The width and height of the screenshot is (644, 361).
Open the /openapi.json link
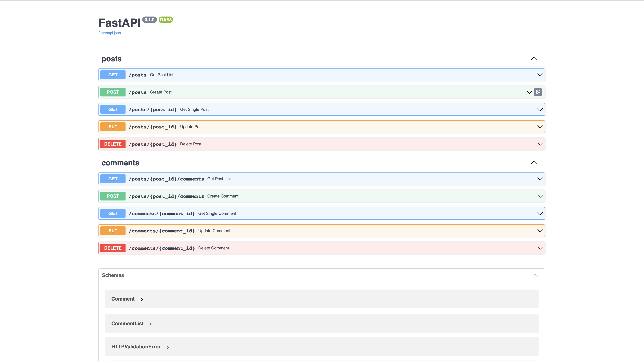[109, 33]
